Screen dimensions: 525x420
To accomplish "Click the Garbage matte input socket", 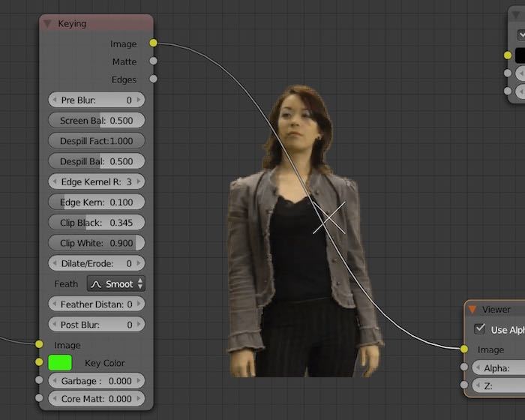I will pos(39,380).
